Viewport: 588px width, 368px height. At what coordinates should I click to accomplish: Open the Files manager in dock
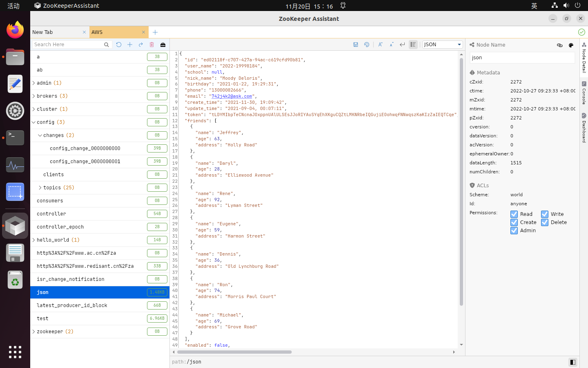pyautogui.click(x=15, y=57)
